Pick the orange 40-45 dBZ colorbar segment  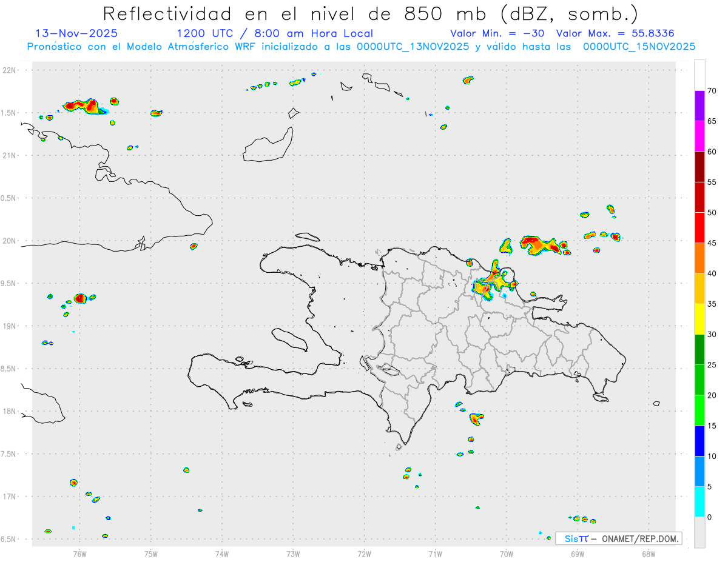coord(699,258)
